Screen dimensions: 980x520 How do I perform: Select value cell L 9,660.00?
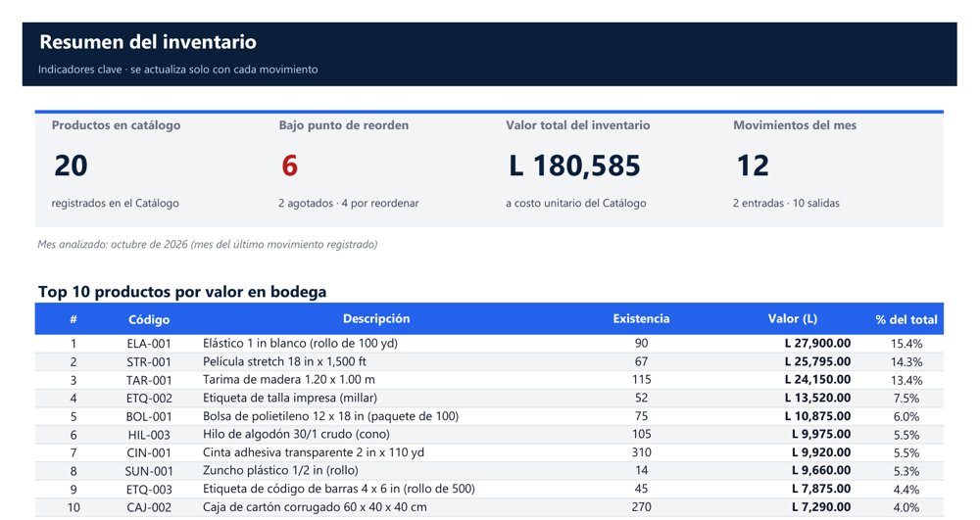point(821,470)
